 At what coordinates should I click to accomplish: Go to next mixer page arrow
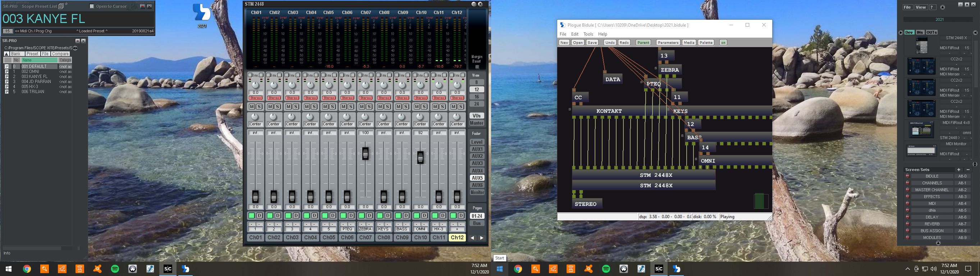482,238
